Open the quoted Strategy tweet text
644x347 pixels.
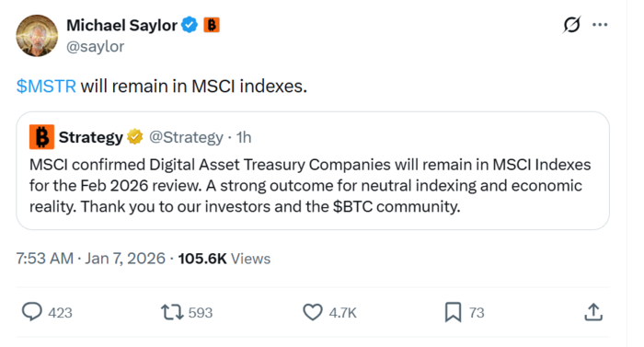coord(310,185)
